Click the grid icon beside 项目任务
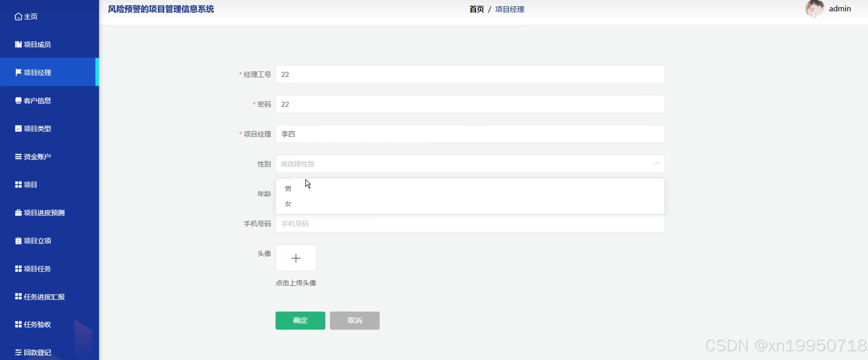Viewport: 868px width, 360px height. pyautogui.click(x=18, y=268)
